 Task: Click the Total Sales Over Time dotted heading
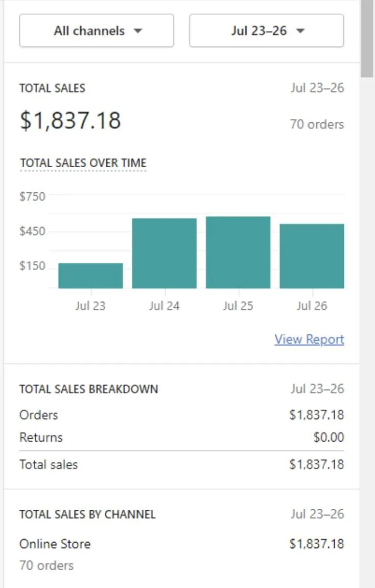[x=83, y=163]
